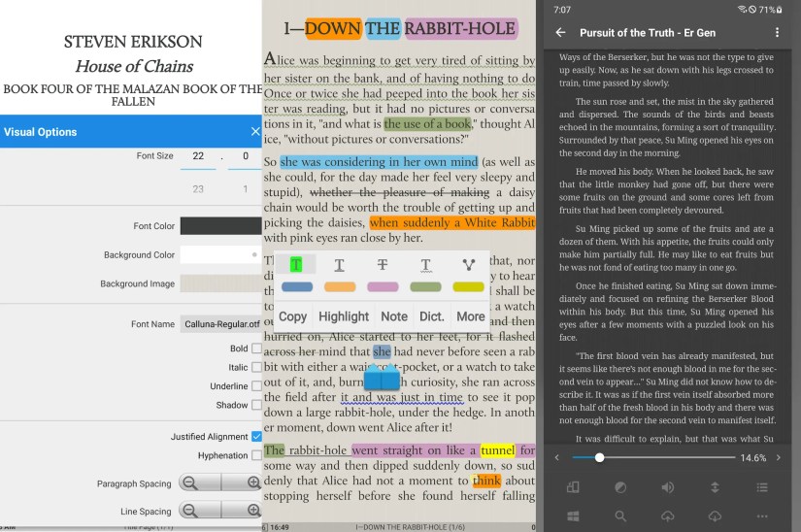Select the squiggly underline T icon
Image resolution: width=801 pixels, height=532 pixels.
point(425,265)
